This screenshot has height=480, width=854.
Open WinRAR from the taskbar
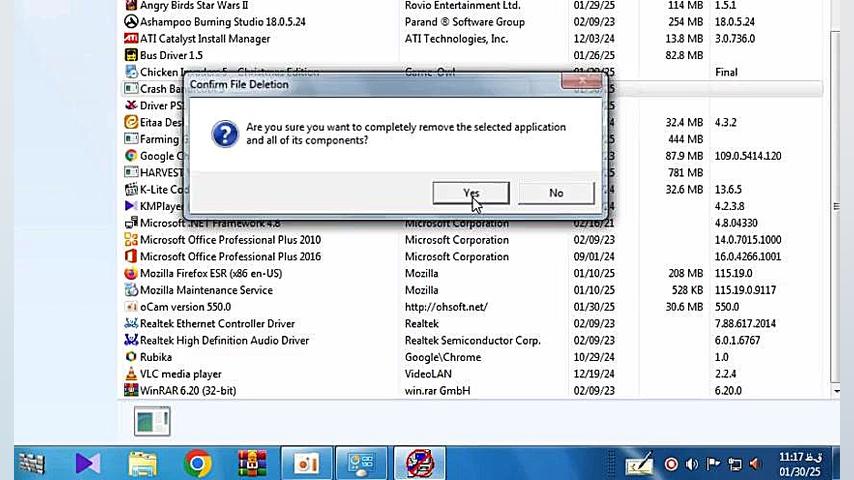252,464
